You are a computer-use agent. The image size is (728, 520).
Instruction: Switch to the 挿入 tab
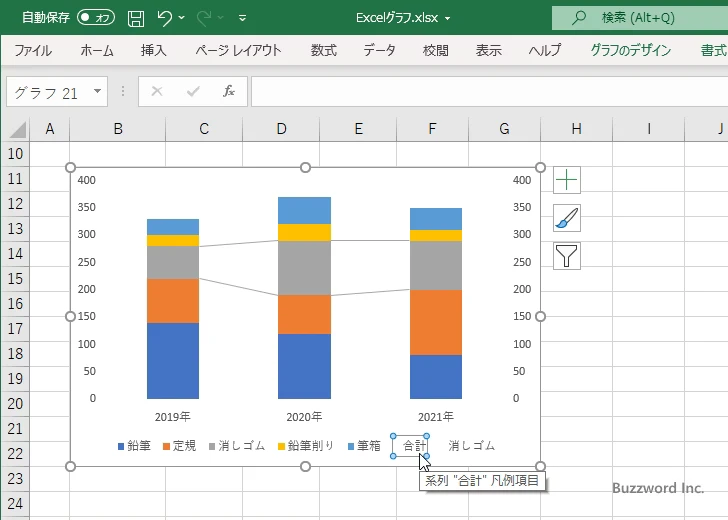154,50
